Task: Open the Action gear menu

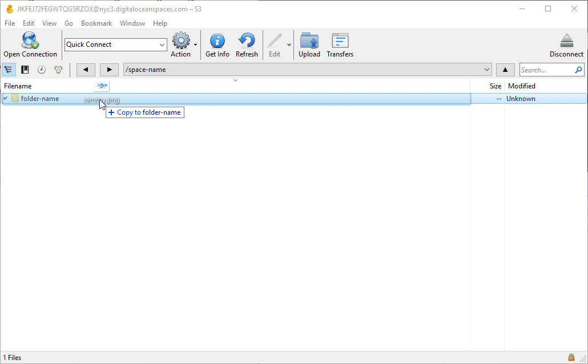Action: (181, 41)
